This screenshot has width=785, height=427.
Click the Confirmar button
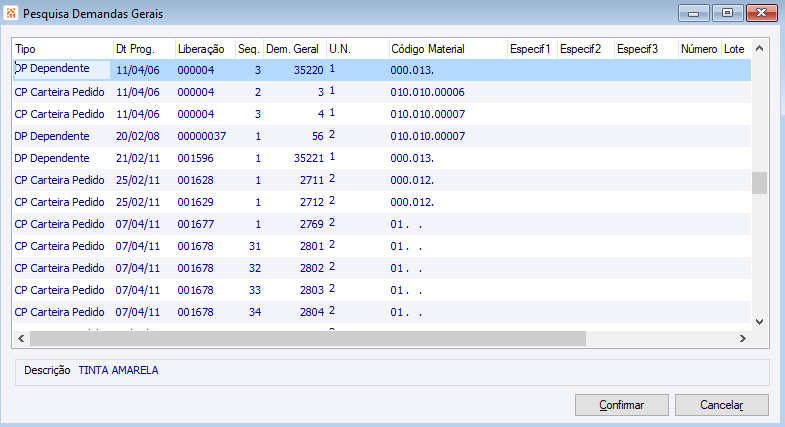tap(621, 405)
